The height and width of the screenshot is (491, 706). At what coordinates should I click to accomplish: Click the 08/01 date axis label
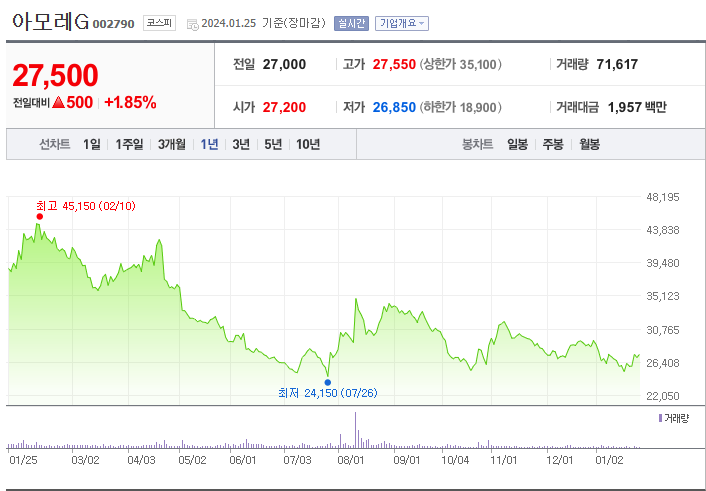[x=351, y=460]
